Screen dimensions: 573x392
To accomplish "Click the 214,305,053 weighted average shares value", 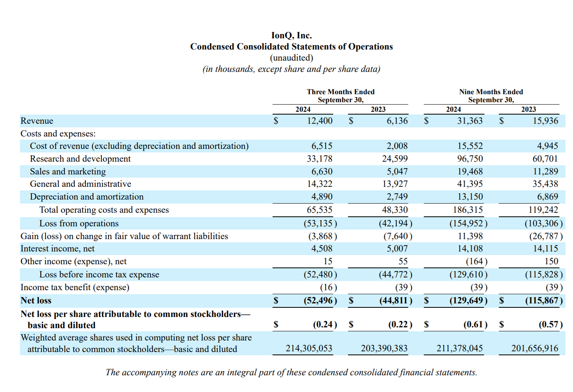I will pos(309,348).
